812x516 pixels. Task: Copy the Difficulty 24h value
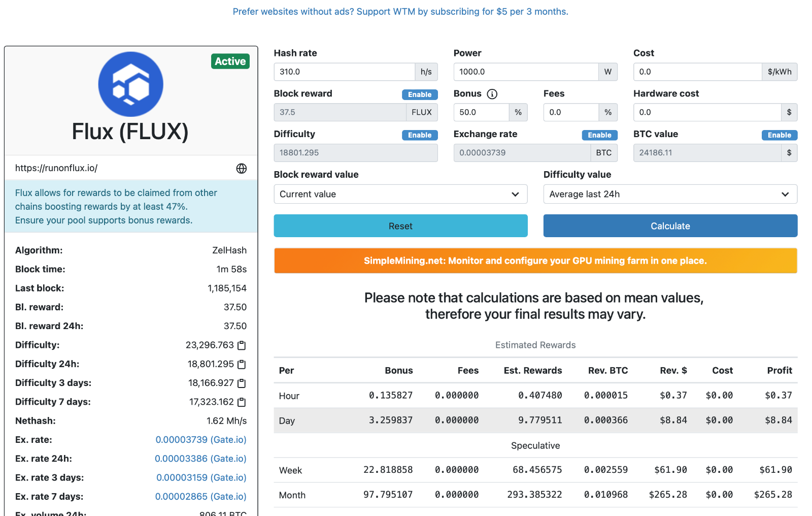(242, 364)
